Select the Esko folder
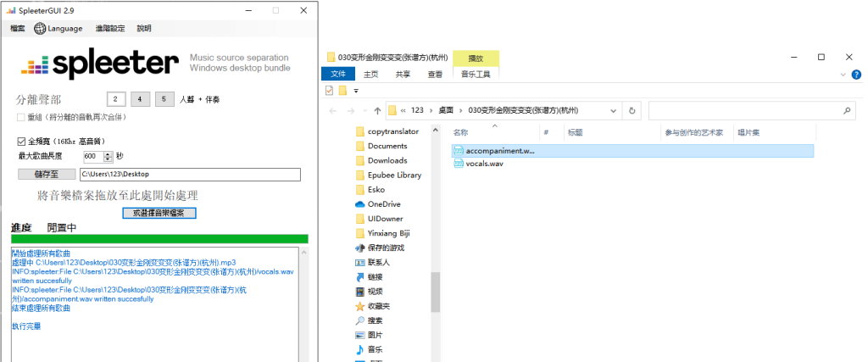 [370, 189]
